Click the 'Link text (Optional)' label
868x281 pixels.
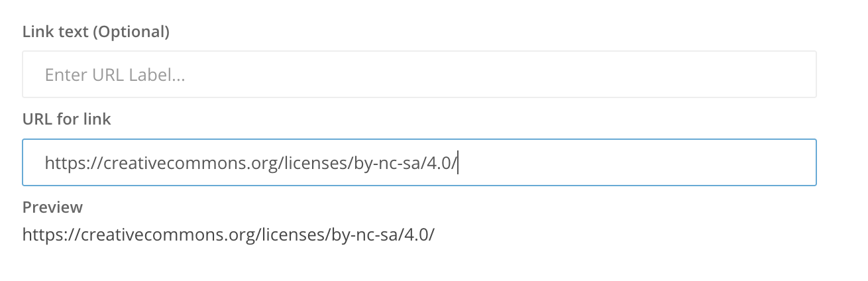96,31
